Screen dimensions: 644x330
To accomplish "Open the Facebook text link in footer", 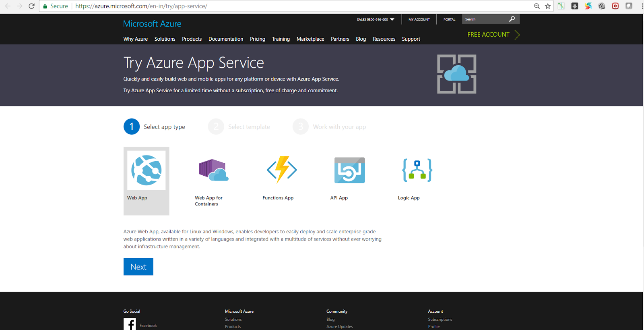I will click(148, 326).
